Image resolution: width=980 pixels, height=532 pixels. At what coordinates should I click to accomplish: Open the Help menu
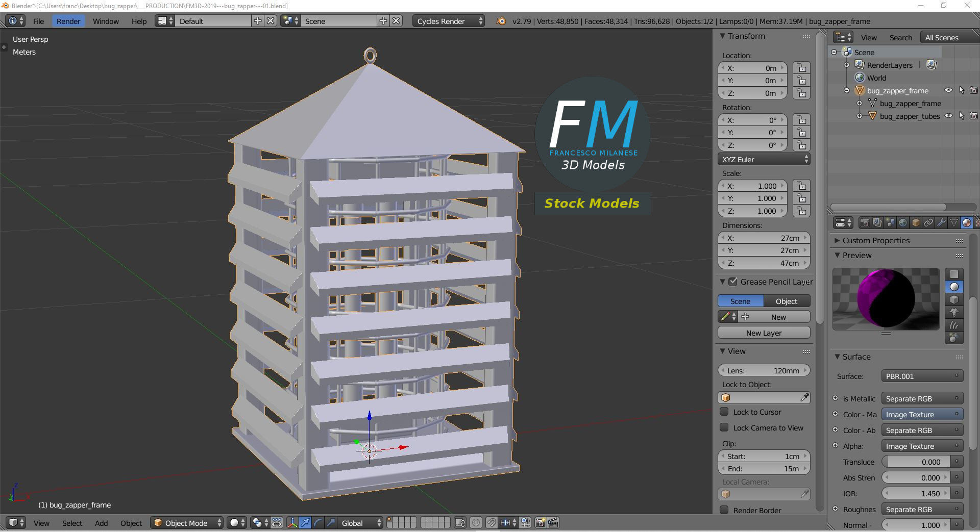pyautogui.click(x=139, y=21)
